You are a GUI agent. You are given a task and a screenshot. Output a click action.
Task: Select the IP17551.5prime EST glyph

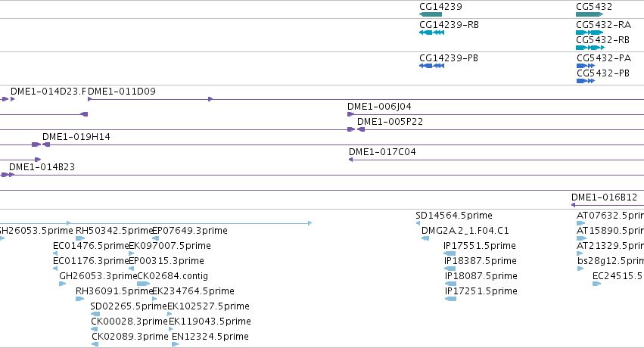pyautogui.click(x=450, y=253)
